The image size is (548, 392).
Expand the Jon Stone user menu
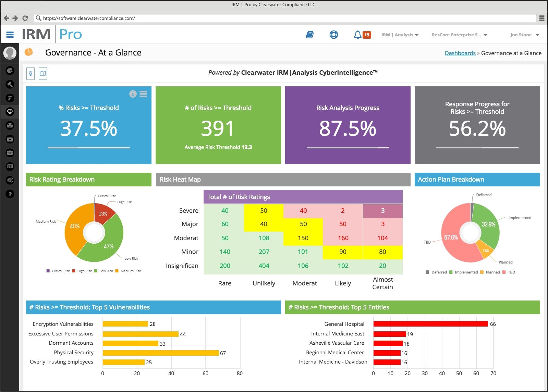(x=524, y=35)
